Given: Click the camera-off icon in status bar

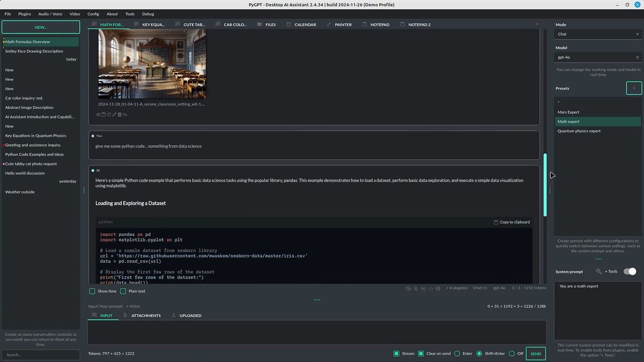Looking at the screenshot, I should click(x=408, y=288).
